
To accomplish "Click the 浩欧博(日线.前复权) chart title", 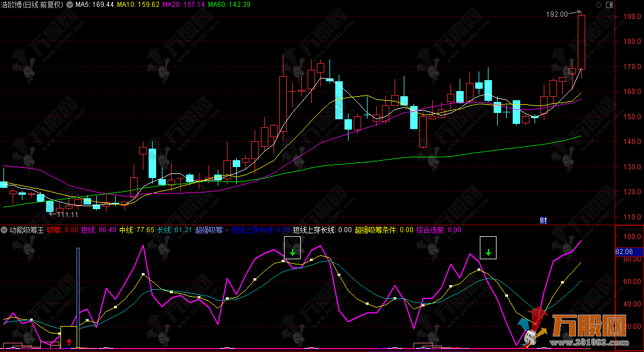I will point(32,5).
